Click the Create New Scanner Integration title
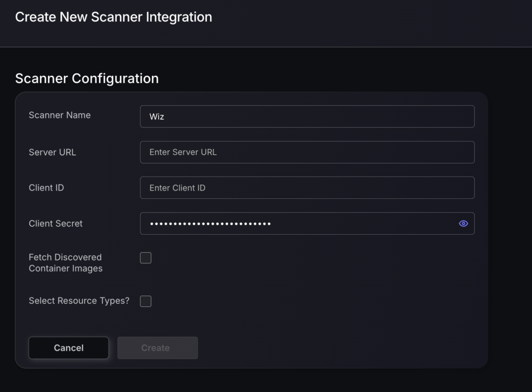The height and width of the screenshot is (392, 532). pyautogui.click(x=113, y=17)
